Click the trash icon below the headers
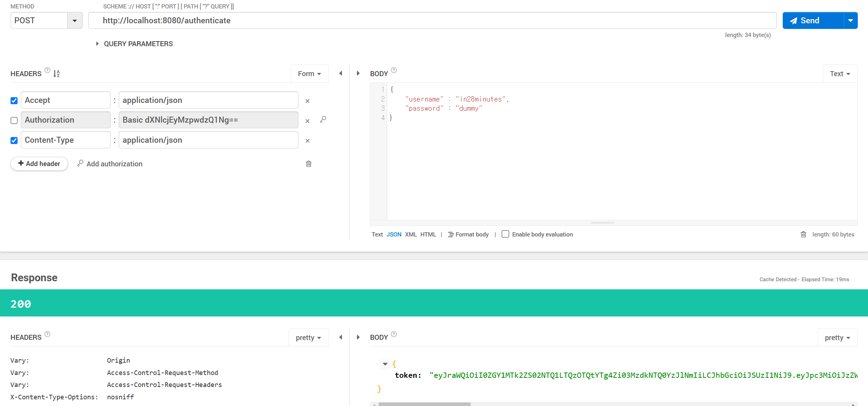The image size is (868, 406). [309, 164]
